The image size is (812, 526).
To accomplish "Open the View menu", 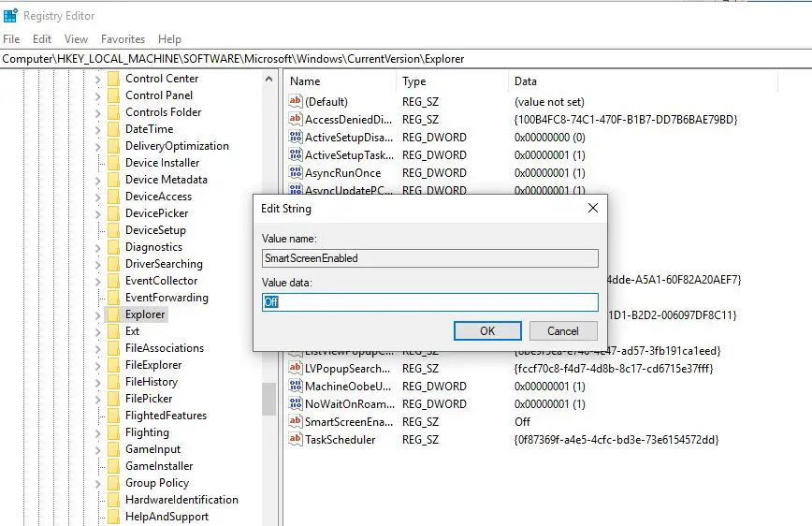I will tap(76, 39).
